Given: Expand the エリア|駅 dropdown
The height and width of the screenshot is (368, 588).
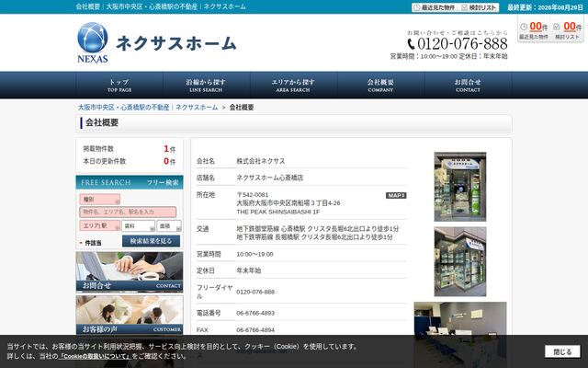Looking at the screenshot, I should [100, 225].
